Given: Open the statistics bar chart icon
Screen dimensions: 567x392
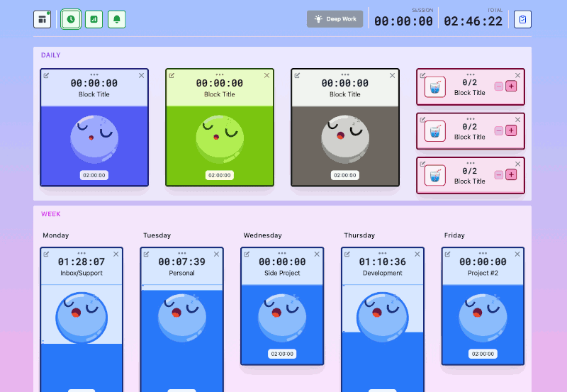Looking at the screenshot, I should 94,20.
